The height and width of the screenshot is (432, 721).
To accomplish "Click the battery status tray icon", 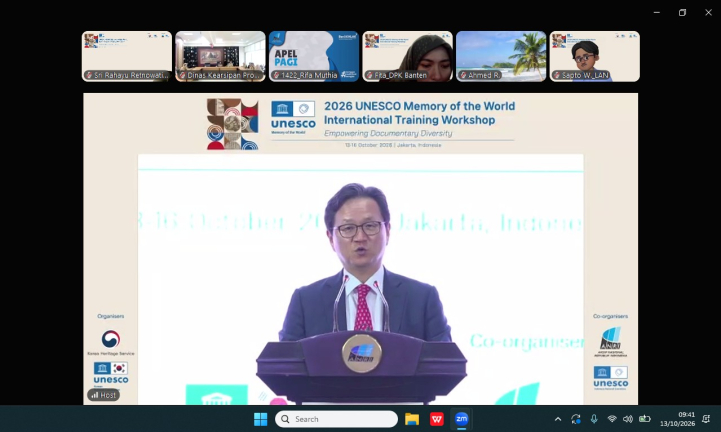I will coord(645,419).
